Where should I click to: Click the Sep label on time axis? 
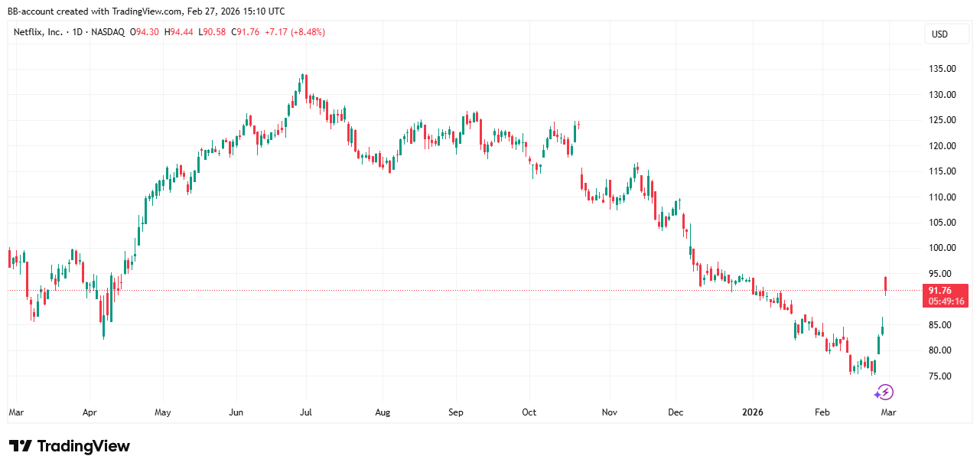pos(456,412)
